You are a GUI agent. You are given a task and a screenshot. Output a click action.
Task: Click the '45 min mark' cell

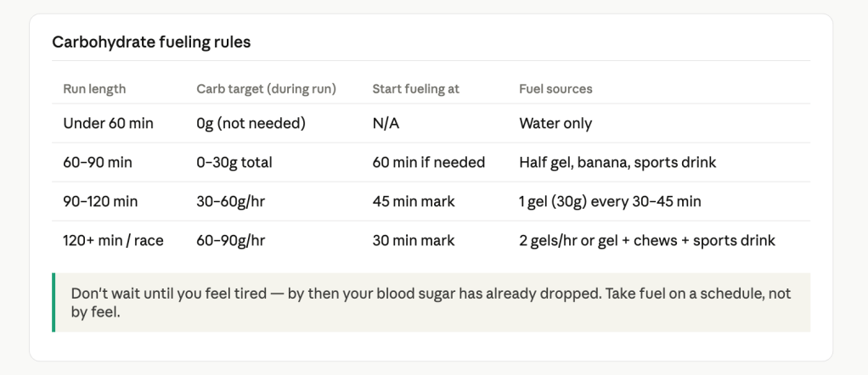(413, 202)
